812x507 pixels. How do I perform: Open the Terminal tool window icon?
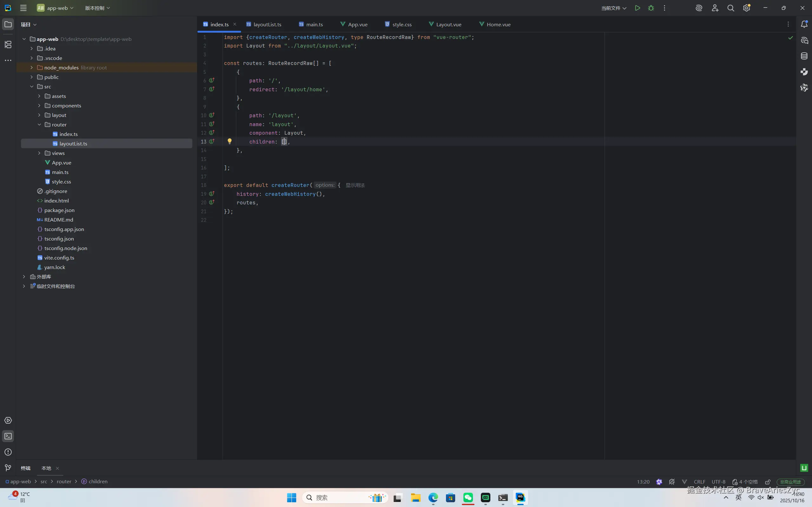[x=8, y=436]
